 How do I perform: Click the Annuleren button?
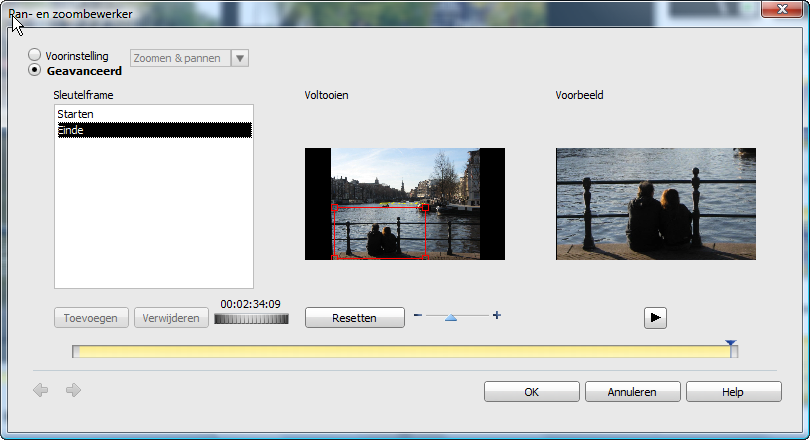click(x=632, y=392)
